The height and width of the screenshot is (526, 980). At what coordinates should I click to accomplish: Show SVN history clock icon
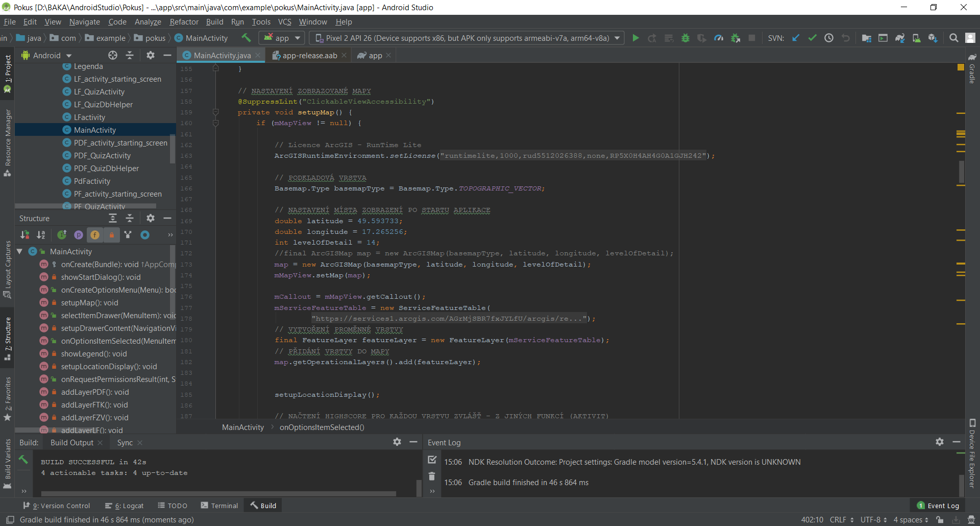pos(829,38)
